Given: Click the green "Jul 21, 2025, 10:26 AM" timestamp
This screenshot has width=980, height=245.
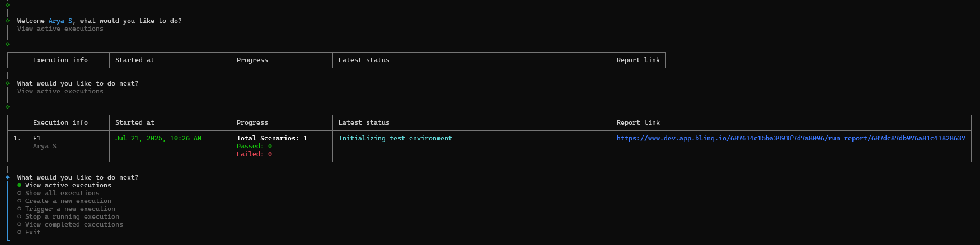Looking at the screenshot, I should click(x=158, y=138).
